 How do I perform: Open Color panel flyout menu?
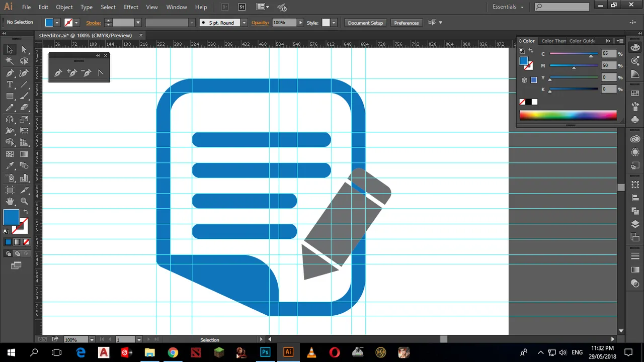coord(620,41)
